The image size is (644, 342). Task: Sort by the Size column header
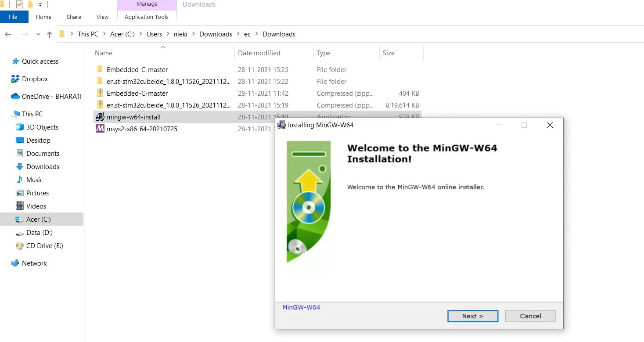pyautogui.click(x=389, y=53)
